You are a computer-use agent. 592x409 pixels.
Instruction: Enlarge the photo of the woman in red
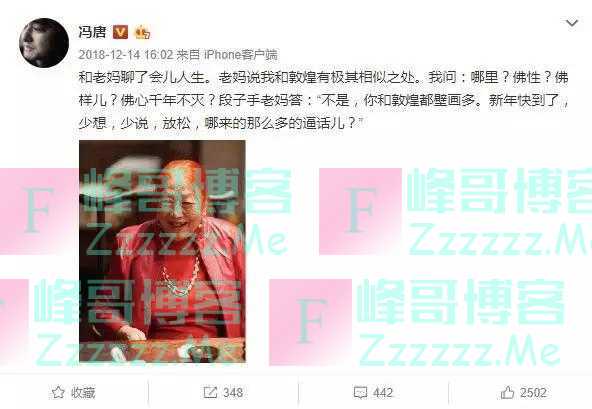click(x=162, y=251)
